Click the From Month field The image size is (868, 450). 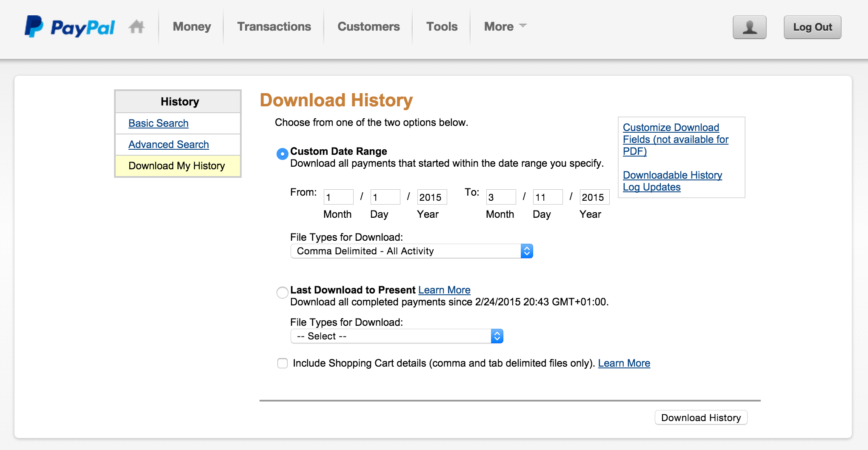pyautogui.click(x=339, y=197)
